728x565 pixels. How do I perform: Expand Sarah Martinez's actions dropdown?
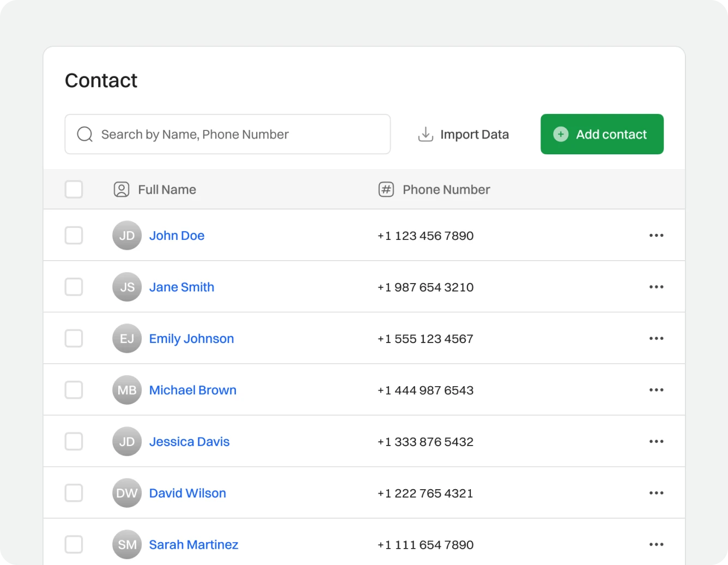656,544
